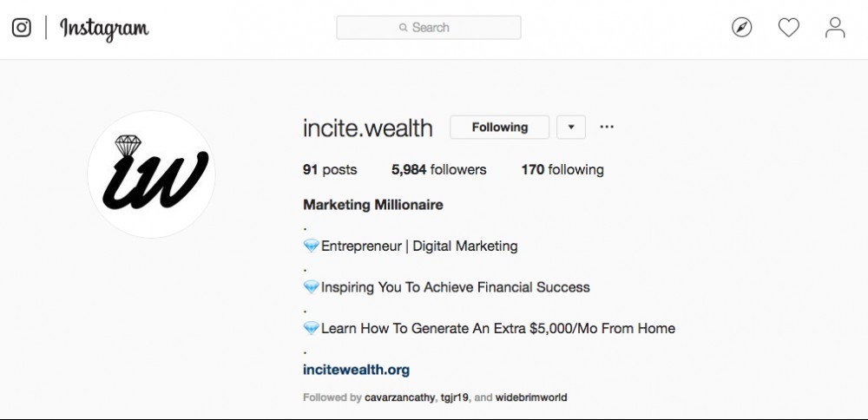Open the three-dot options menu
This screenshot has height=420, width=868.
point(607,127)
